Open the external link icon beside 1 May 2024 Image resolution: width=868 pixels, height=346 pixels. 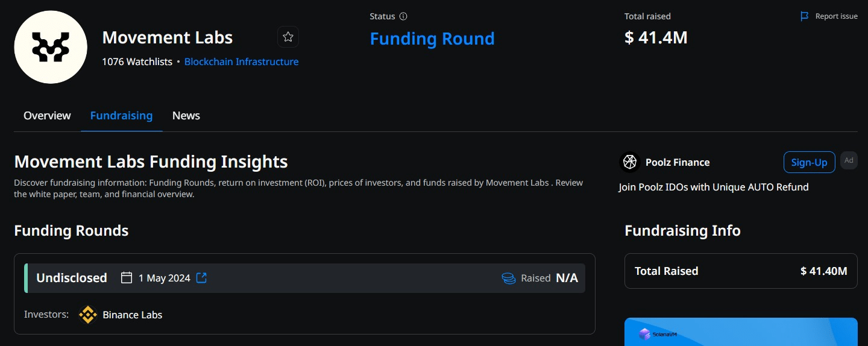coord(202,278)
